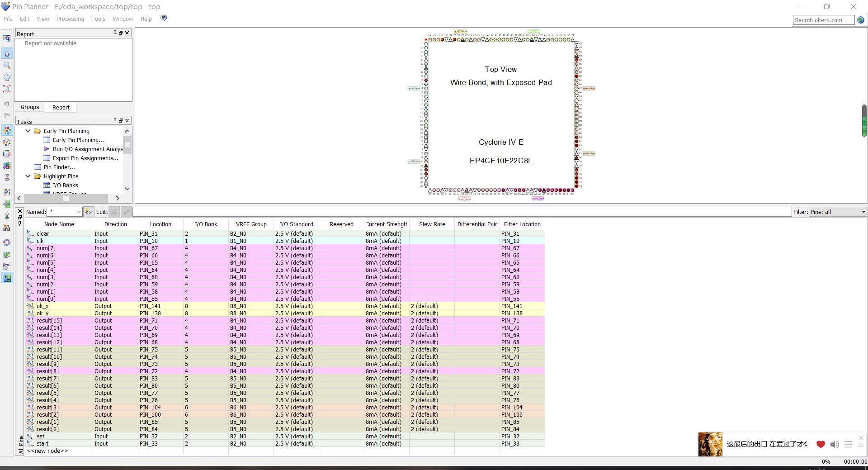Click the P pad view icon
The image size is (868, 470).
(7, 192)
